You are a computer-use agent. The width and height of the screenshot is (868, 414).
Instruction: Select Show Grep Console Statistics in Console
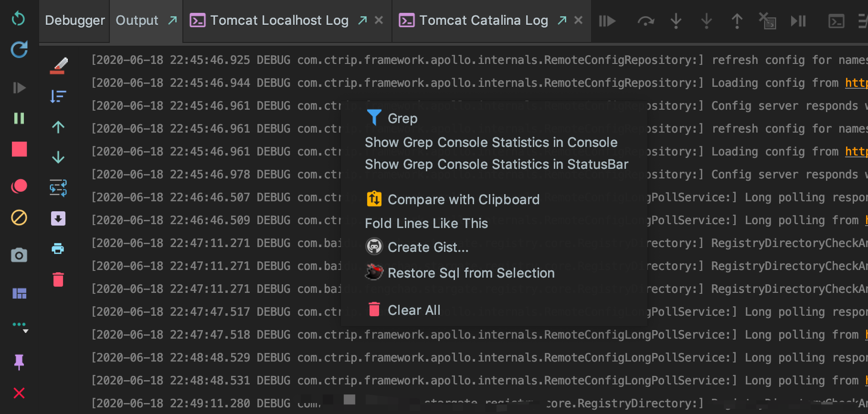[494, 142]
